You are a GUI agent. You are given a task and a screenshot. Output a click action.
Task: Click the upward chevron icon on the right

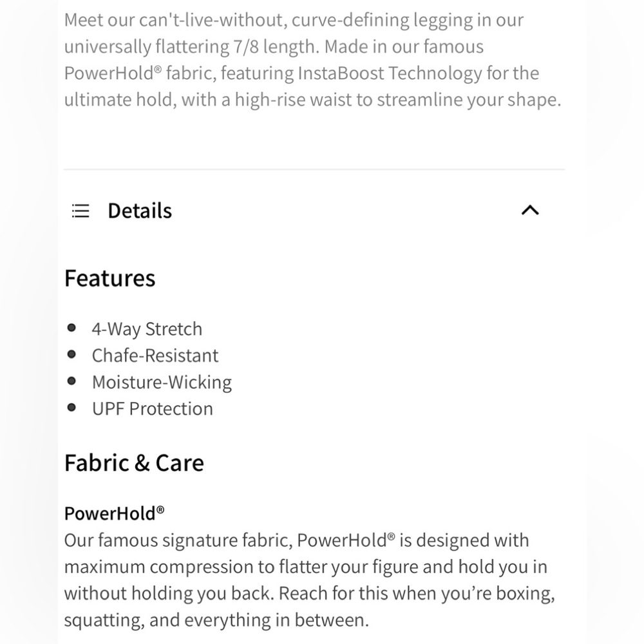530,210
